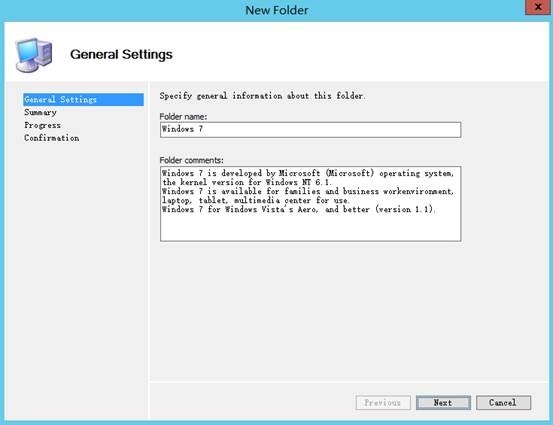This screenshot has width=553, height=425.
Task: Select General Settings wizard step
Action: click(83, 99)
